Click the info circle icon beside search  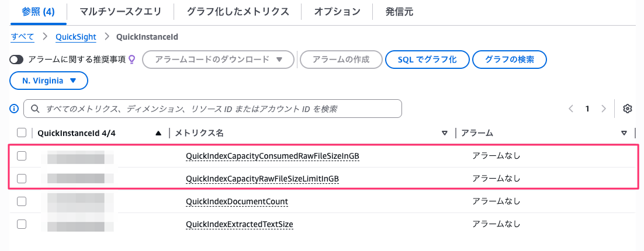click(x=15, y=109)
